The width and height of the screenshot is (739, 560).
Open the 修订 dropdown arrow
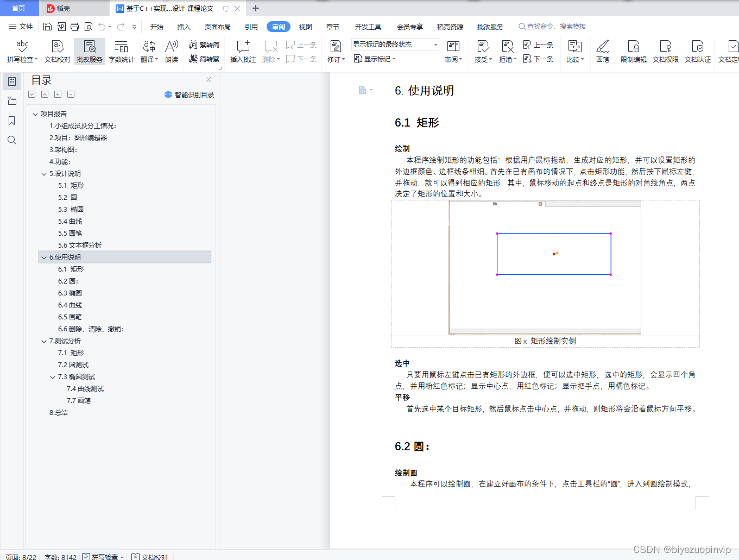point(343,60)
